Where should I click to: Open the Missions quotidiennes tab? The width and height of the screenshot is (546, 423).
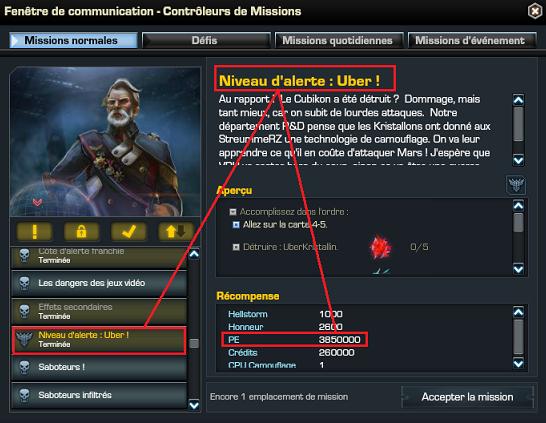pos(339,40)
